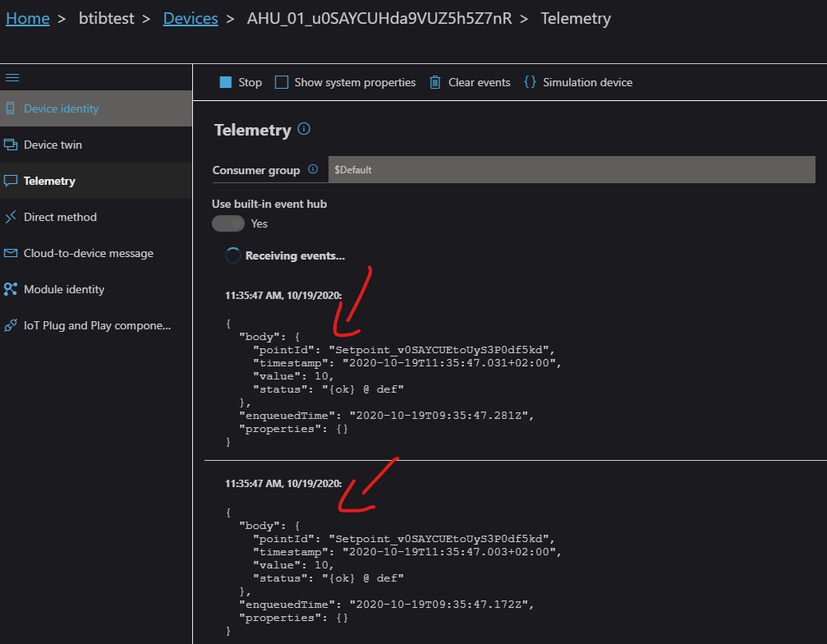
Task: Open the Device twin menu item
Action: click(53, 145)
